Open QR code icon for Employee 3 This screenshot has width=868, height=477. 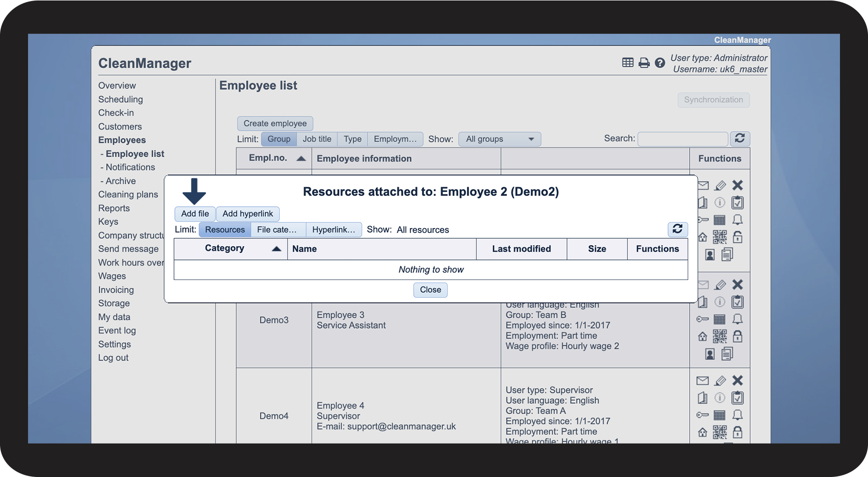pos(720,337)
